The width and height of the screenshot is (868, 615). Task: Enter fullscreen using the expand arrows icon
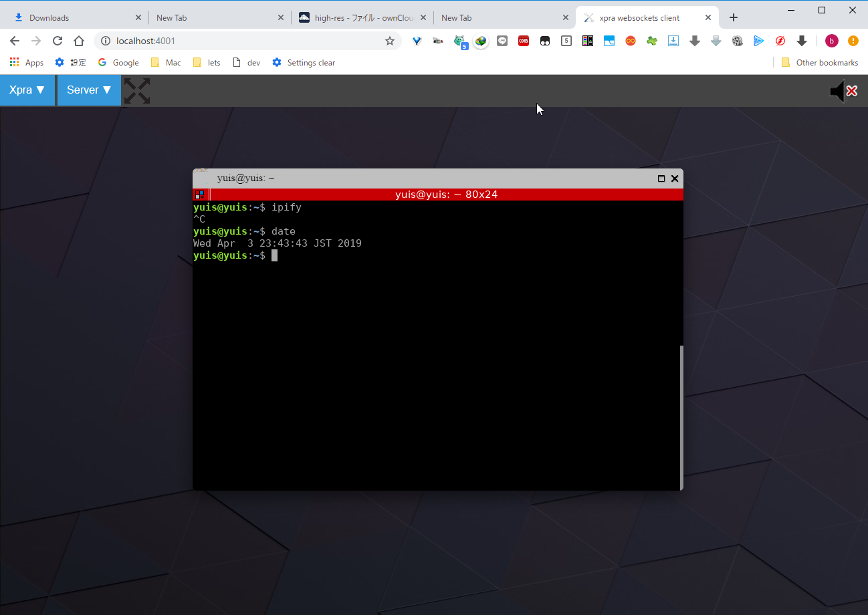(137, 91)
